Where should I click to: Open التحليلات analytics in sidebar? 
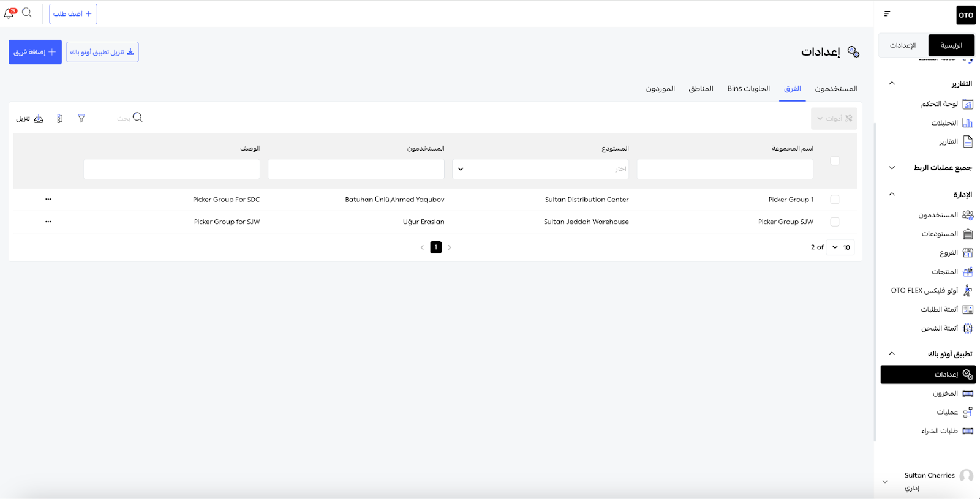(x=952, y=123)
